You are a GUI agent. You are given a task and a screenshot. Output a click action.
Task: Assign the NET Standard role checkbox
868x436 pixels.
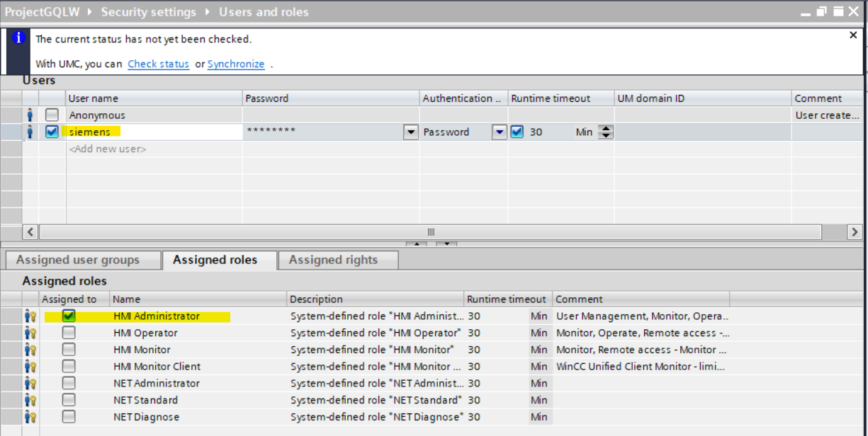pyautogui.click(x=69, y=400)
